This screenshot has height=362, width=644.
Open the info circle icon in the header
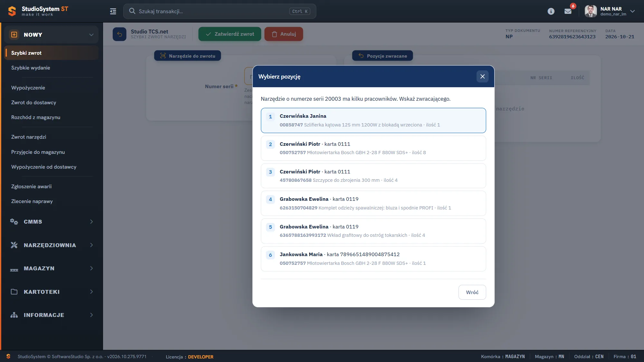click(551, 11)
